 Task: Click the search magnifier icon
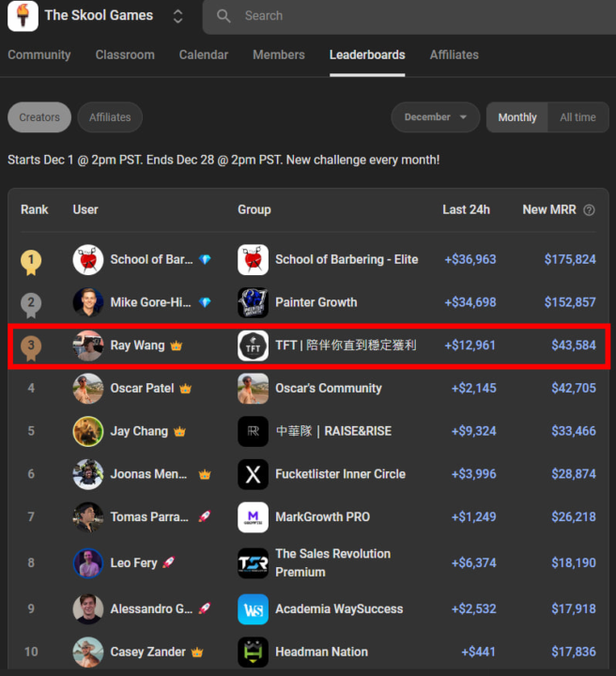tap(223, 16)
